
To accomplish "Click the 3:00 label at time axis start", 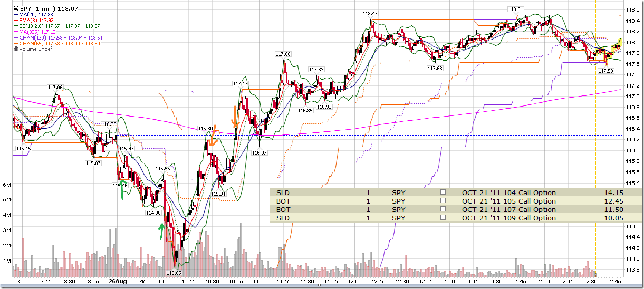I will (x=22, y=282).
